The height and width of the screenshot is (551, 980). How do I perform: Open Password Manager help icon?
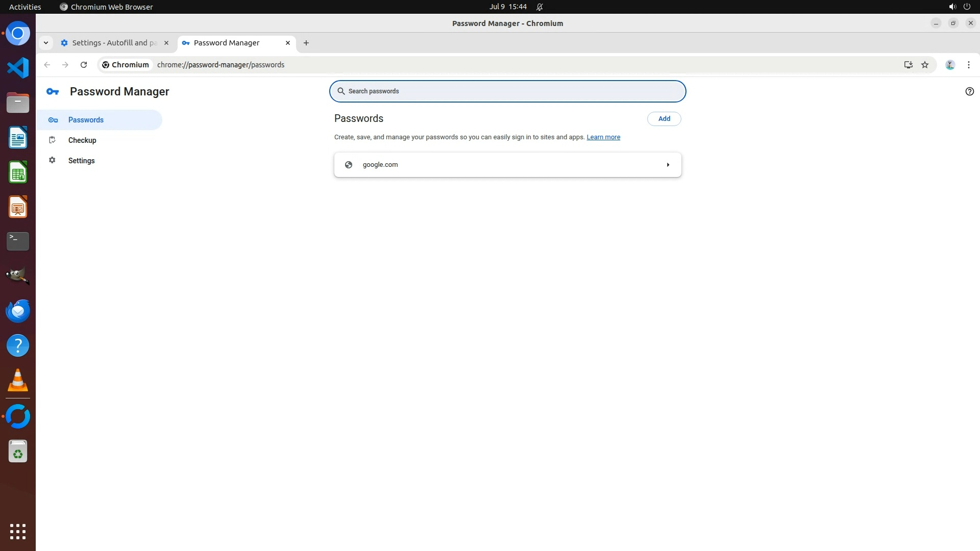point(969,91)
